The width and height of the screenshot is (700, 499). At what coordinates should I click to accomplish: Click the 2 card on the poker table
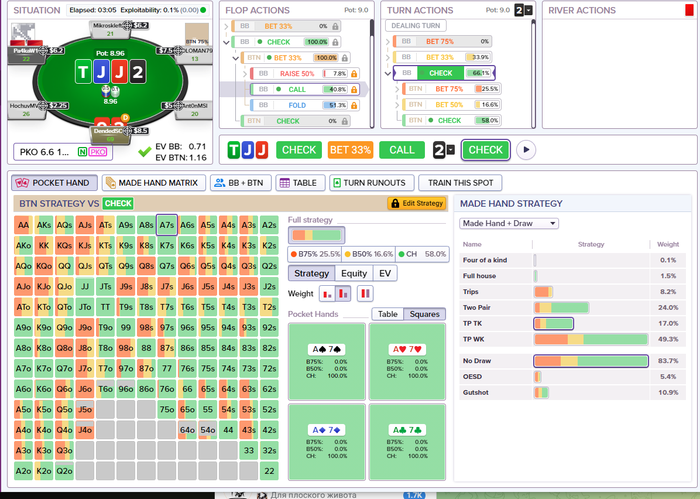[x=138, y=72]
